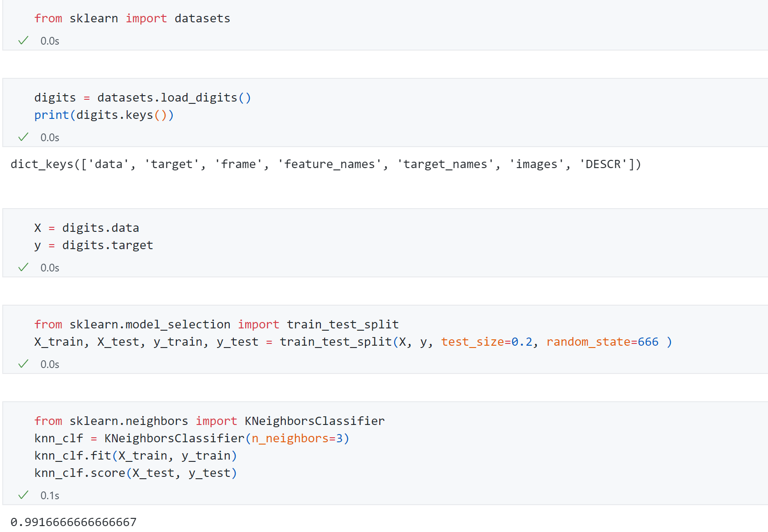Click the 0.0s time under the load_digits cell
The width and height of the screenshot is (768, 532).
[x=50, y=138]
